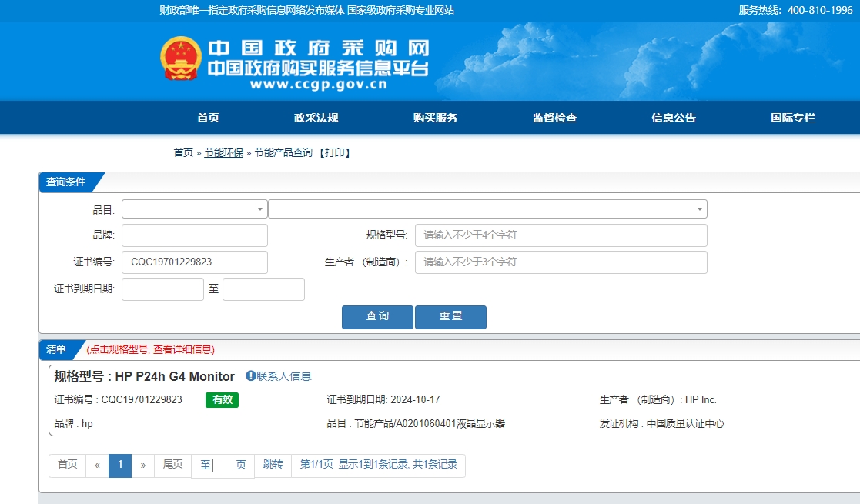Click the info icon beside 联系人信息
The height and width of the screenshot is (504, 860).
click(x=250, y=376)
